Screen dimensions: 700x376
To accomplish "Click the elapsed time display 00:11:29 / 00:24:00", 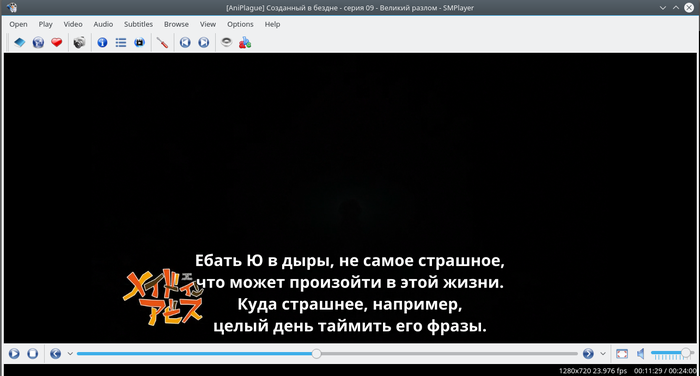I will point(665,371).
